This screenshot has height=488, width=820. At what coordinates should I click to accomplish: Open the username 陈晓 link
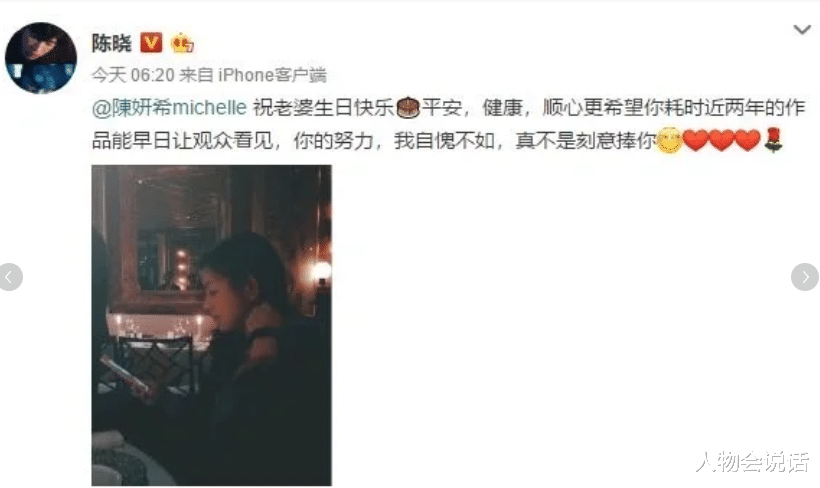111,43
